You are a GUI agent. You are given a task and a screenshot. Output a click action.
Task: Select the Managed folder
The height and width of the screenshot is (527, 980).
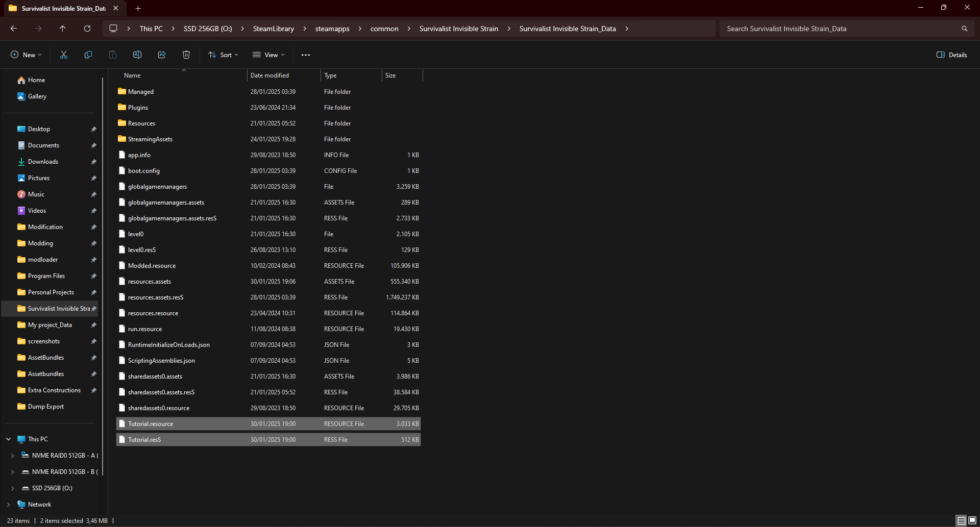point(268,92)
